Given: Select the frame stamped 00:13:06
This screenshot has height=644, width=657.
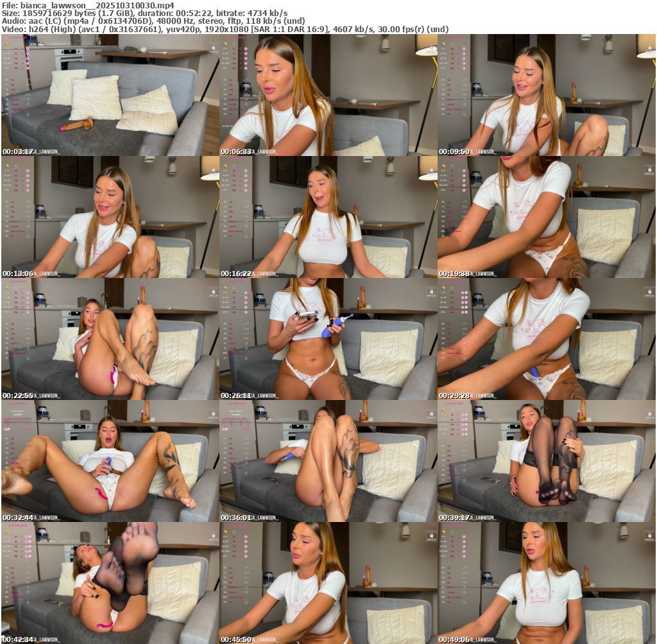Looking at the screenshot, I should 110,217.
